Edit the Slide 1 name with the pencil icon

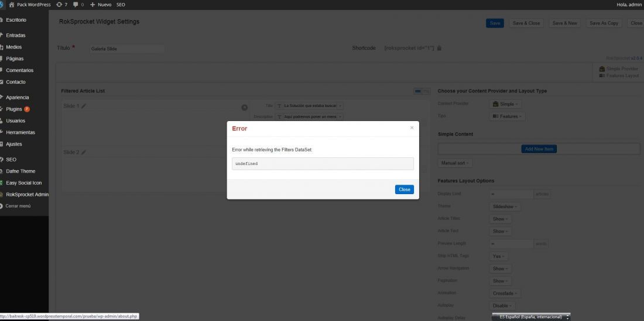[84, 106]
